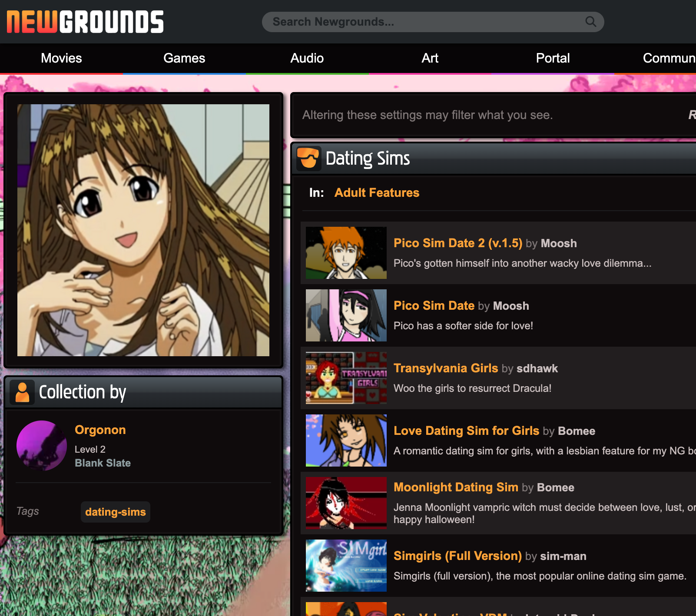696x616 pixels.
Task: Open Moosh's profile next to Pico Sim Date 2
Action: [559, 243]
